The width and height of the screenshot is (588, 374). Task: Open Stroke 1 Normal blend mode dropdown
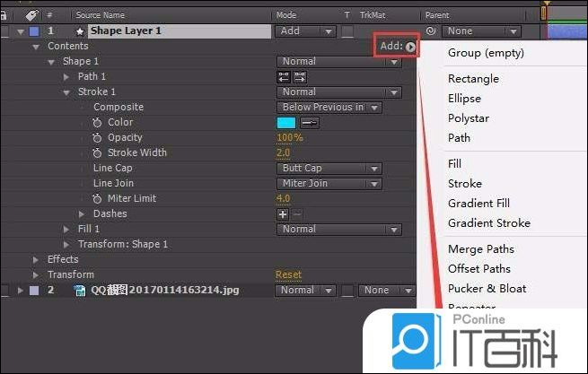(339, 92)
